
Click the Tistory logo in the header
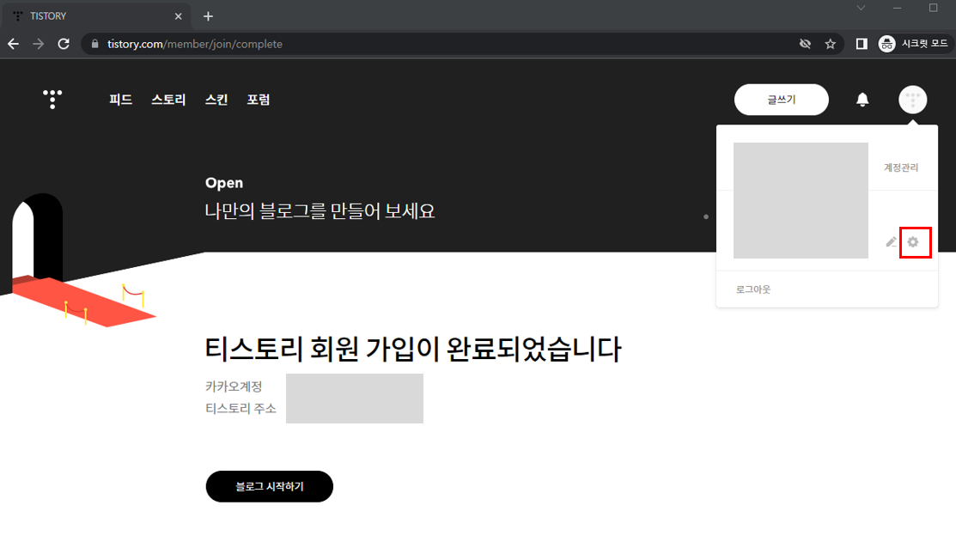click(52, 100)
